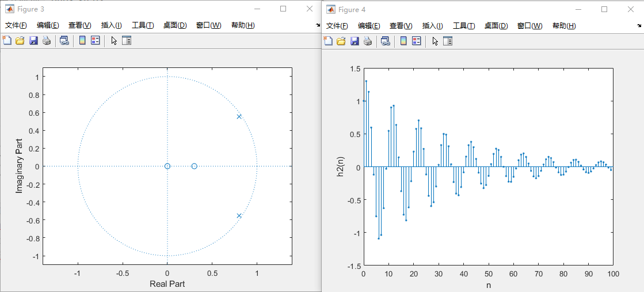644x292 pixels.
Task: Open 插入(I) menu in Figure 4
Action: 432,25
